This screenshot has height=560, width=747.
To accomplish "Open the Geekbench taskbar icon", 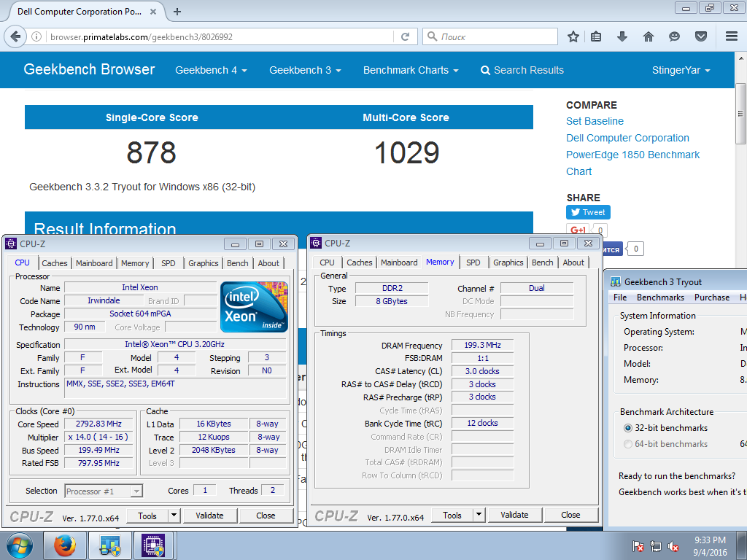I will tap(111, 545).
